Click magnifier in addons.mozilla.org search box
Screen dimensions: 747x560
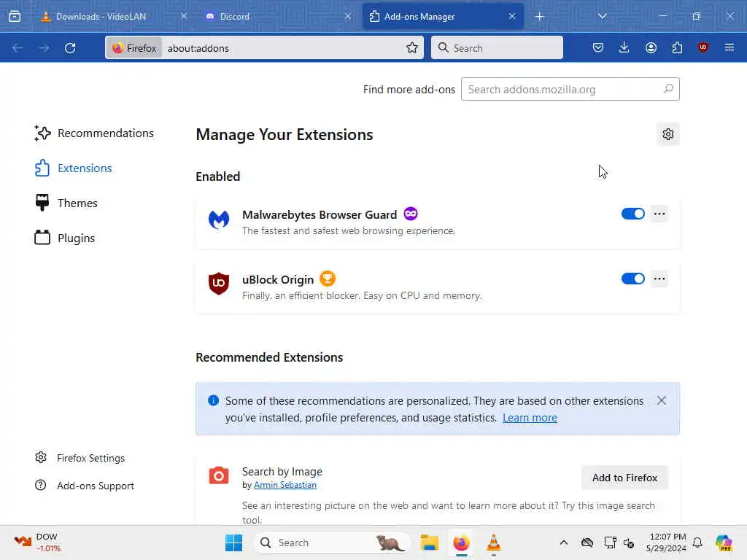point(668,89)
